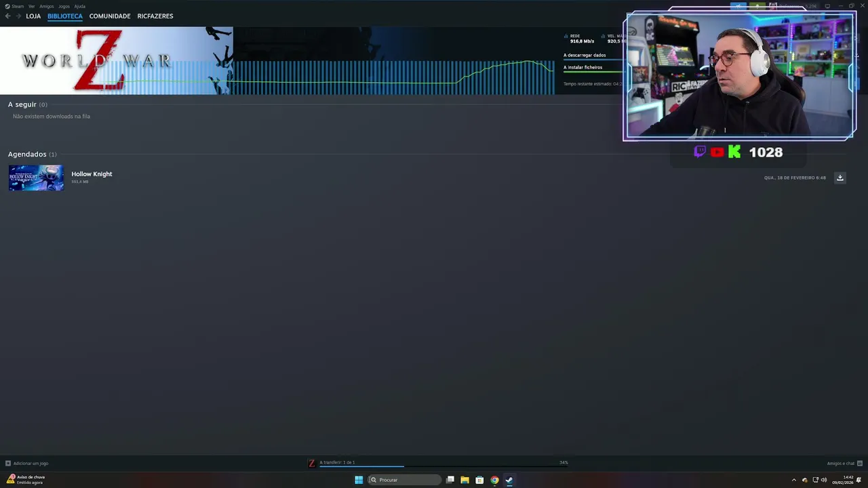Click the Twitch logo on the overlay
This screenshot has height=488, width=868.
click(x=700, y=152)
